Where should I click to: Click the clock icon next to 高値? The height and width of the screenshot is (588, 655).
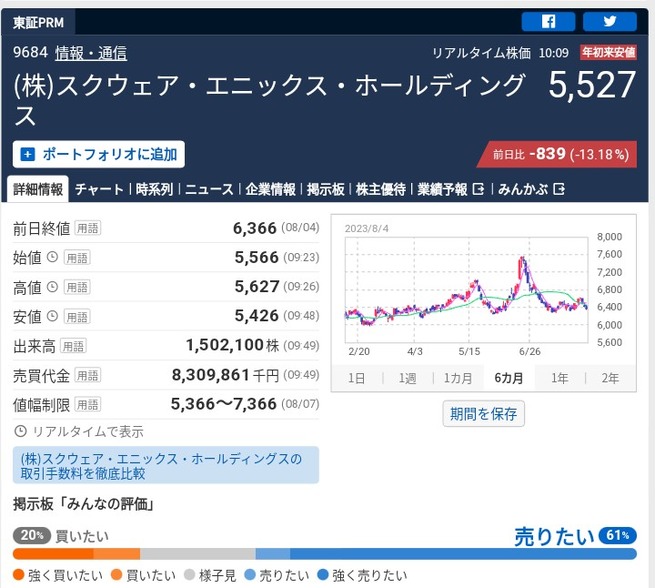pyautogui.click(x=52, y=286)
